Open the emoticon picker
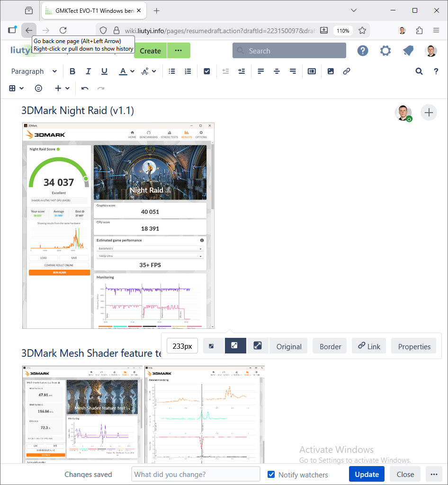Image resolution: width=448 pixels, height=485 pixels. (39, 88)
